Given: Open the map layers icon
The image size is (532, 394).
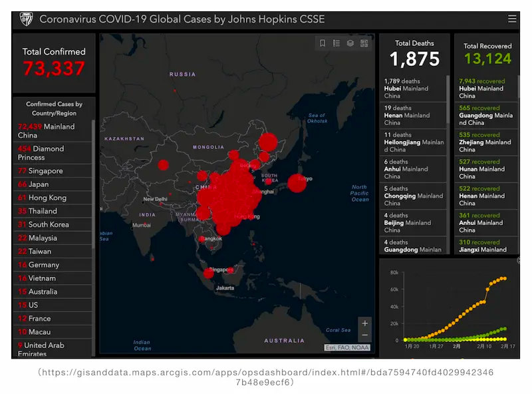Looking at the screenshot, I should (350, 43).
